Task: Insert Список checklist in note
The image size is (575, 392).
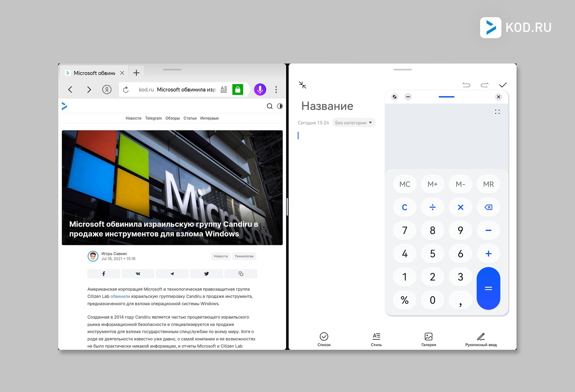Action: [x=324, y=339]
